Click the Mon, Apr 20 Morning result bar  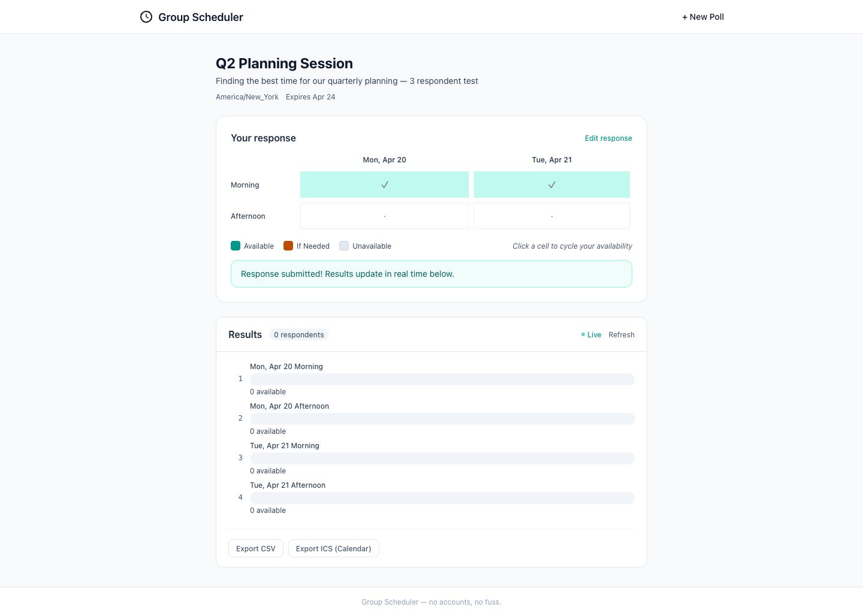coord(442,379)
